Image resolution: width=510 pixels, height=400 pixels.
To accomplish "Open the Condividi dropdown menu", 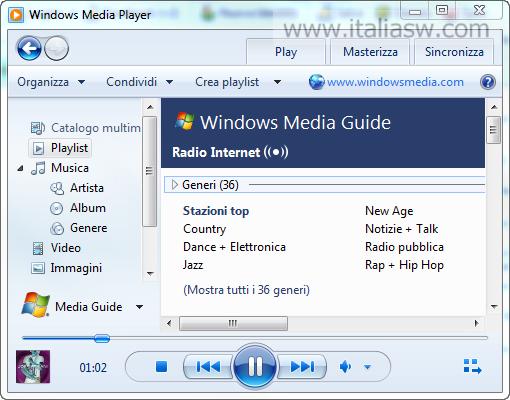I will coord(139,82).
